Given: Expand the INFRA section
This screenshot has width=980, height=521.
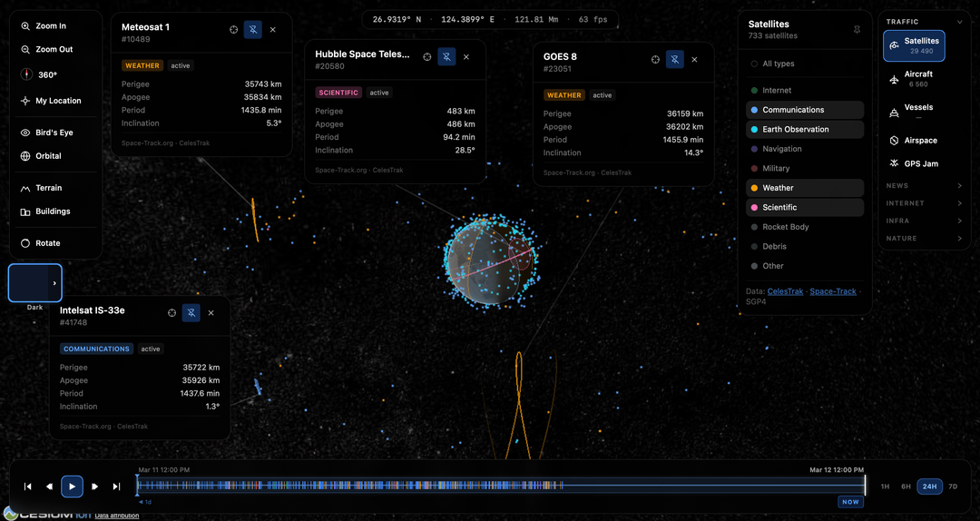Looking at the screenshot, I should click(924, 221).
